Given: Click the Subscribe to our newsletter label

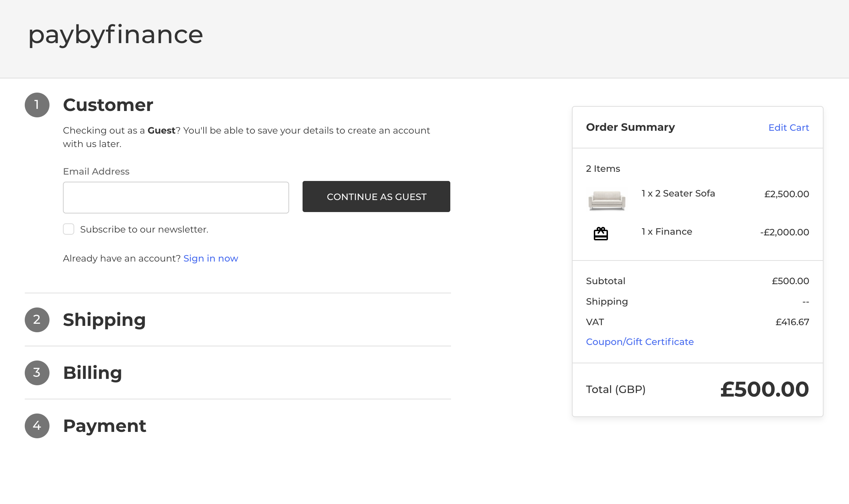Looking at the screenshot, I should pos(144,229).
